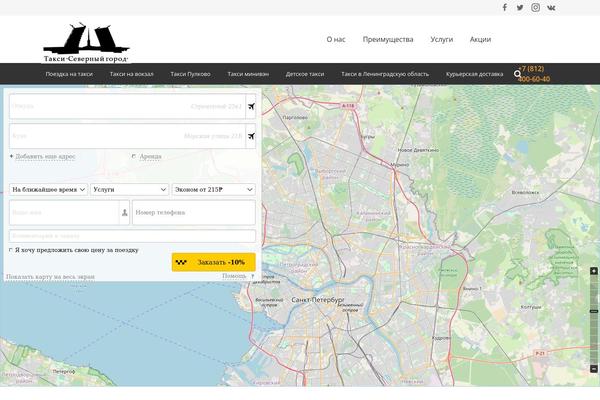Click airplane icon in pickup address field
Image resolution: width=600 pixels, height=400 pixels.
coord(251,106)
